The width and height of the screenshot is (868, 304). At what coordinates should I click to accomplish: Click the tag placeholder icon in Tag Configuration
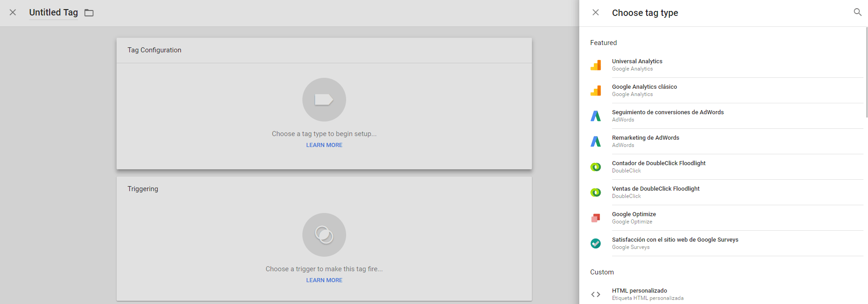(x=324, y=100)
